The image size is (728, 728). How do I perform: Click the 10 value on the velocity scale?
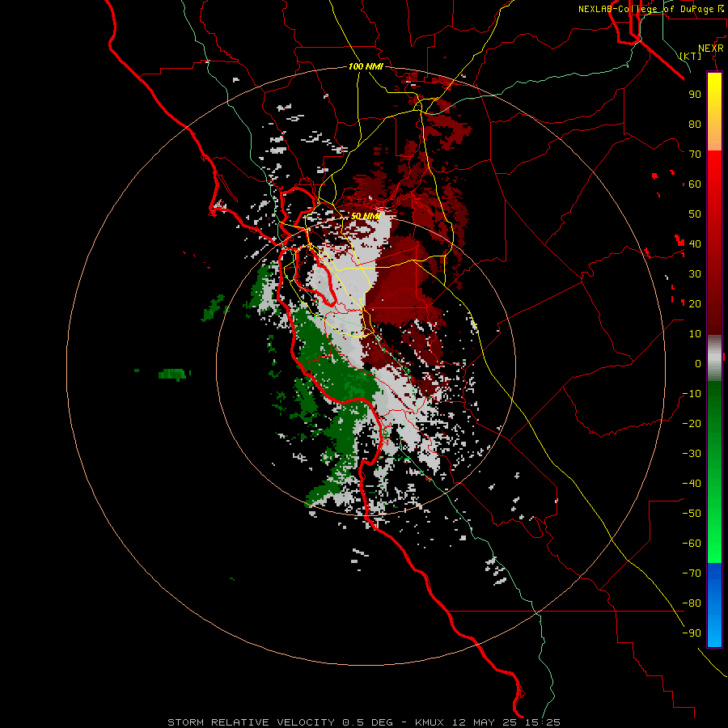pyautogui.click(x=695, y=334)
